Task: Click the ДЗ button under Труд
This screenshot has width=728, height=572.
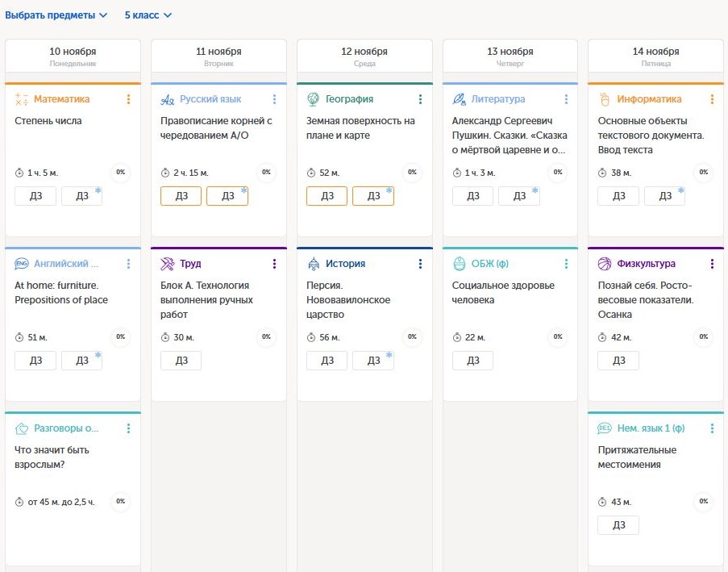Action: 181,361
